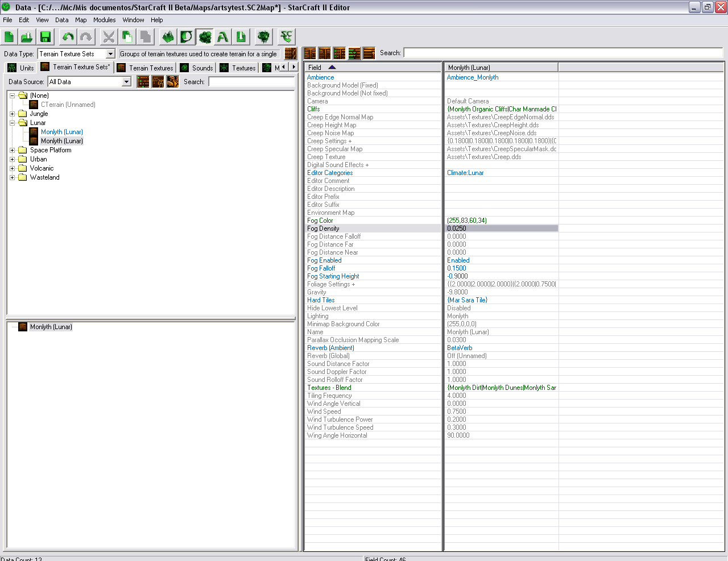Image resolution: width=728 pixels, height=561 pixels.
Task: Open the Data editor module icon
Action: [x=205, y=37]
